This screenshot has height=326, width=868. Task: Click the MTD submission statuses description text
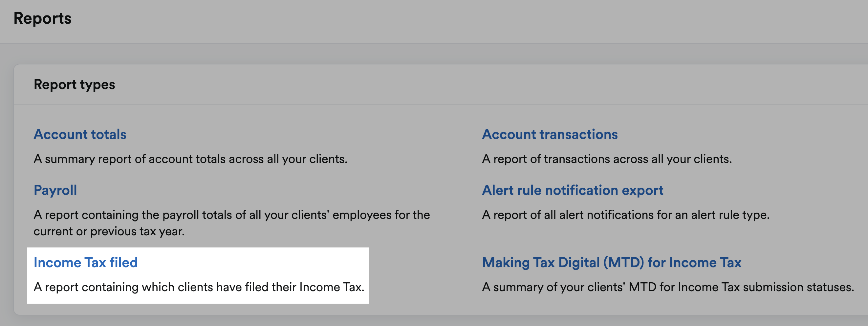[x=668, y=287]
